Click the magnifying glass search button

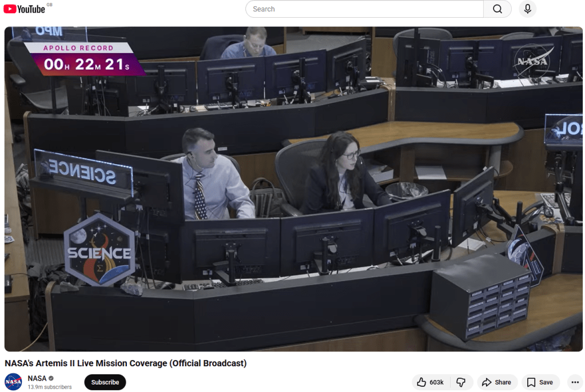[x=498, y=9]
